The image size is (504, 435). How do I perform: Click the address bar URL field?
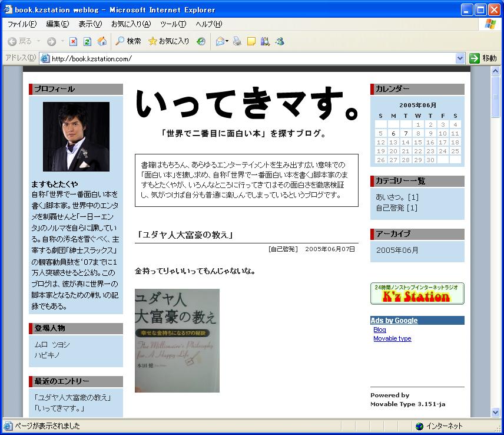(x=253, y=58)
